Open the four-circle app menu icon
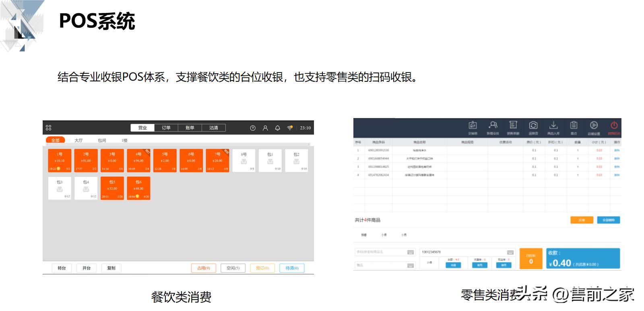The height and width of the screenshot is (311, 644). pyautogui.click(x=49, y=128)
